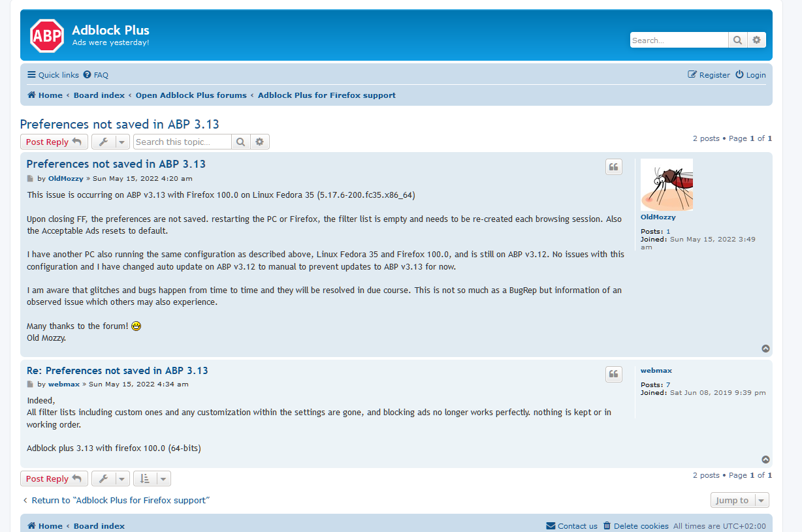Quote OldMozzy's post with quote icon
The height and width of the screenshot is (532, 802).
pyautogui.click(x=614, y=167)
